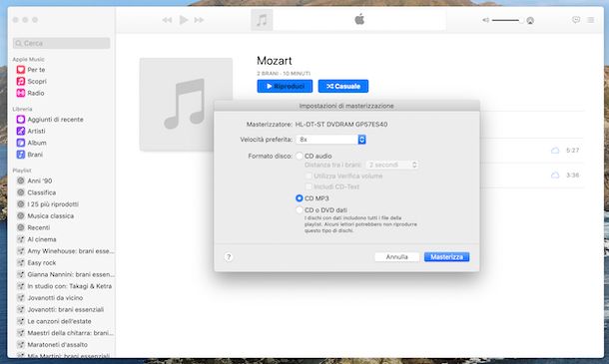The image size is (609, 364).
Task: Click the cloud download icon for 5:27 track
Action: pos(555,151)
